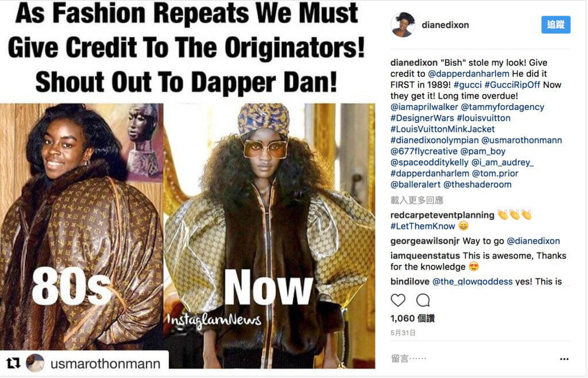The height and width of the screenshot is (378, 588).
Task: Click the comment speech bubble icon
Action: pyautogui.click(x=423, y=300)
